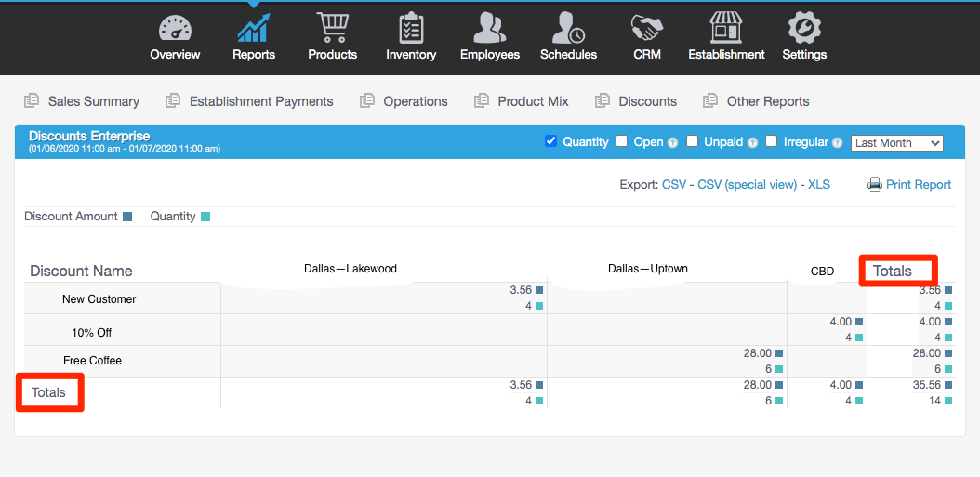Enable the Unpaid checkbox
The width and height of the screenshot is (980, 477).
692,141
